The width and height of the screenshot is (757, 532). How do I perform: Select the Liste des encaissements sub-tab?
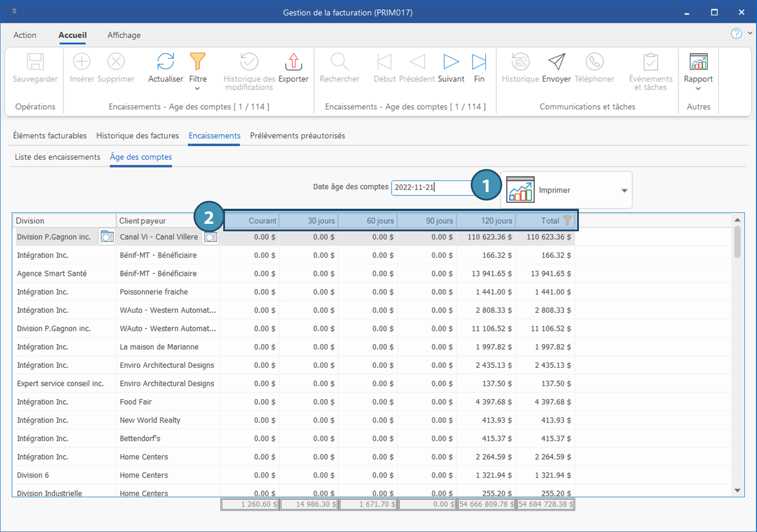tap(57, 157)
